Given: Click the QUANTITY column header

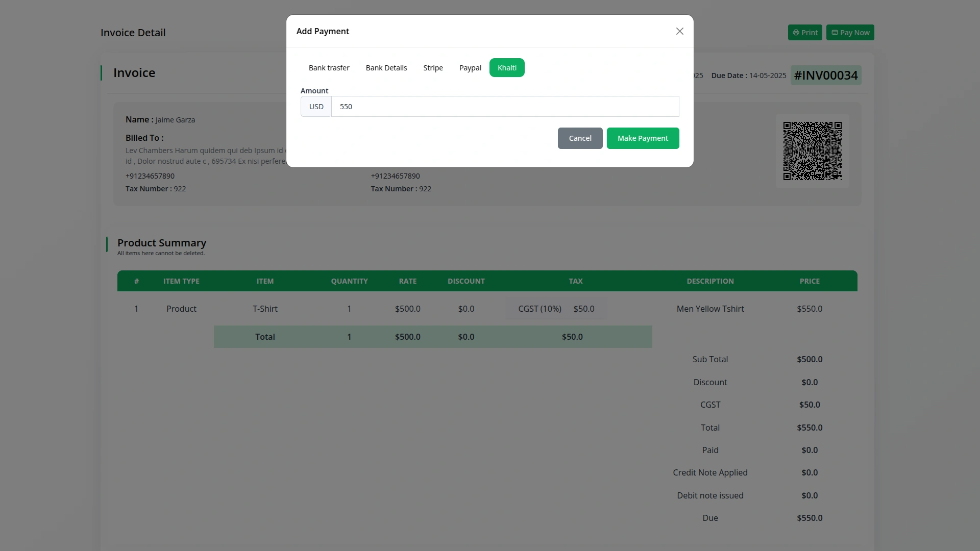Looking at the screenshot, I should pyautogui.click(x=349, y=281).
